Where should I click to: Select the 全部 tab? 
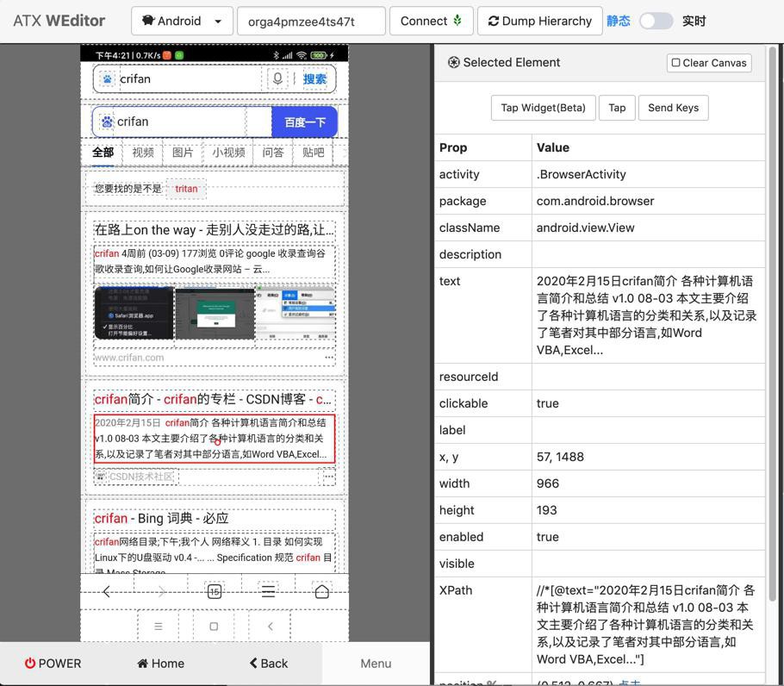click(x=103, y=152)
